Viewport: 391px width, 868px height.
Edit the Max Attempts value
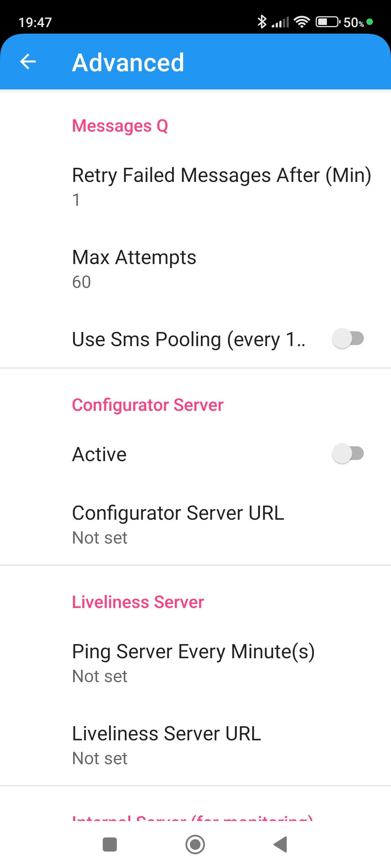134,269
